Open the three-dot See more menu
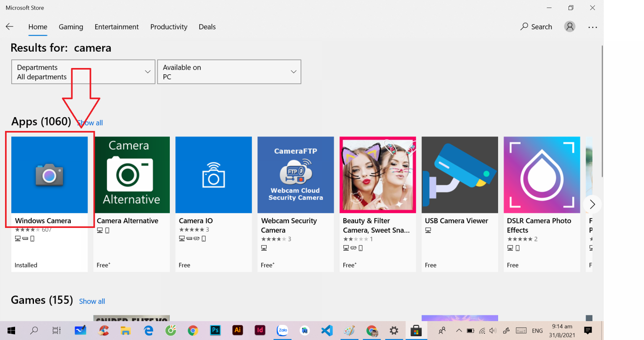Viewport: 644px width, 340px height. click(592, 27)
